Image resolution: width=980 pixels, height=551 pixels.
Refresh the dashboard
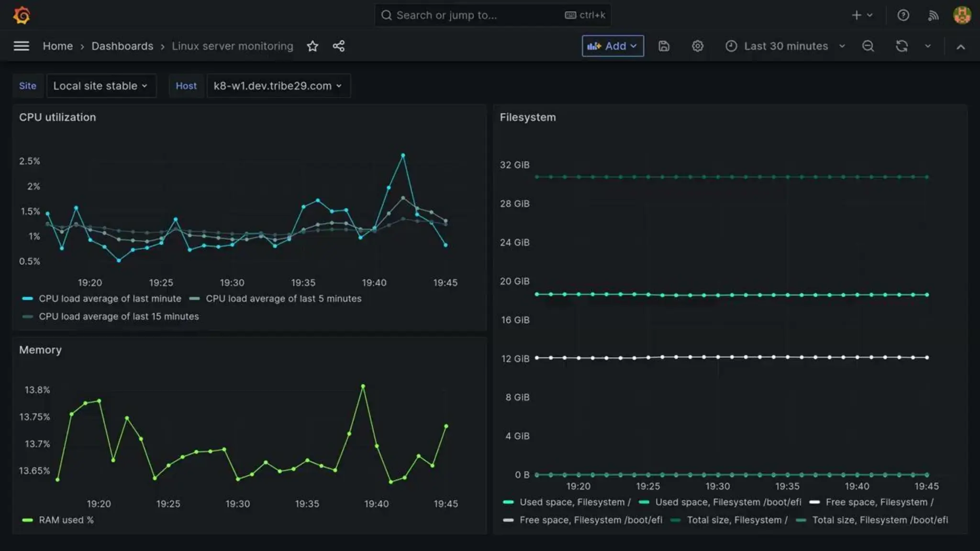click(x=902, y=46)
